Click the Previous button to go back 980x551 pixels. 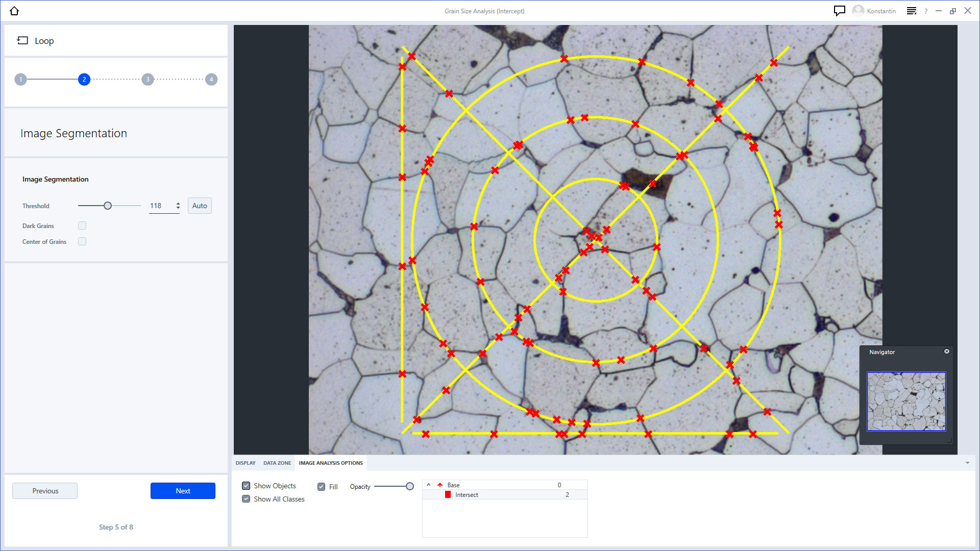click(x=45, y=490)
